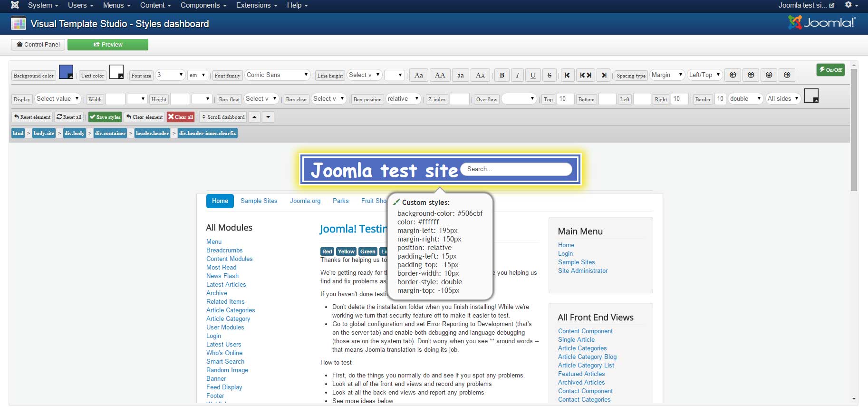
Task: Open the text color picker swatch
Action: coord(116,72)
